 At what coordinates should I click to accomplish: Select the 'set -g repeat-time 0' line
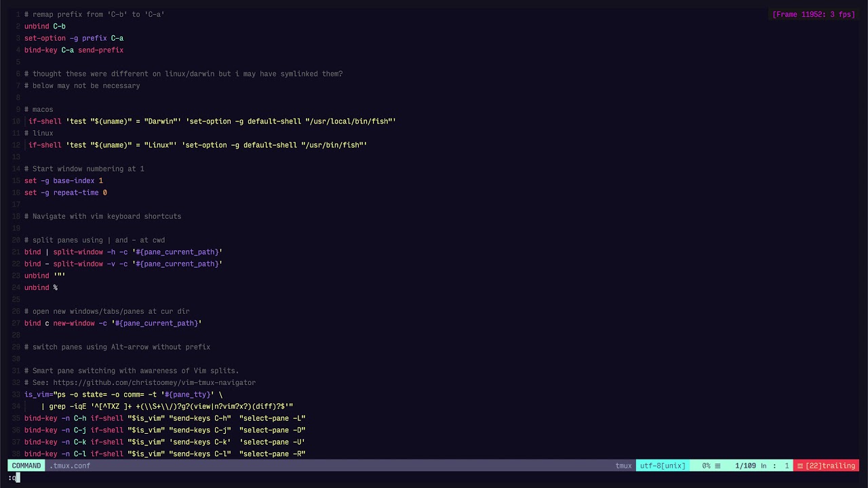tap(66, 192)
